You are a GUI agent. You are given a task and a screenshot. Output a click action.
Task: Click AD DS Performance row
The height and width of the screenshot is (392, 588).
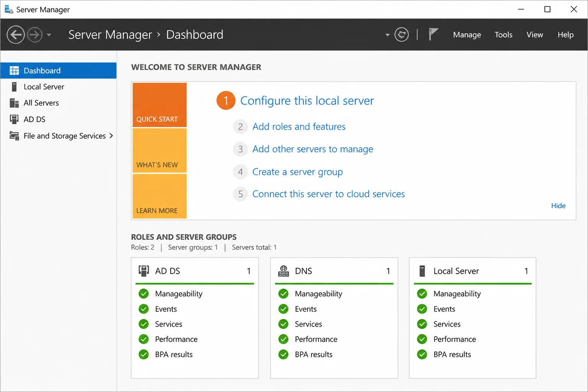[195, 339]
